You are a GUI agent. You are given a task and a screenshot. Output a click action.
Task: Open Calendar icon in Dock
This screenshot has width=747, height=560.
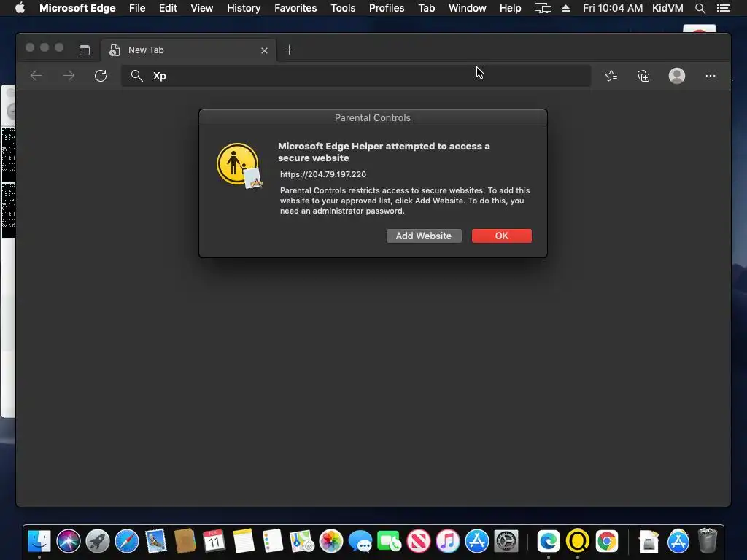[214, 541]
